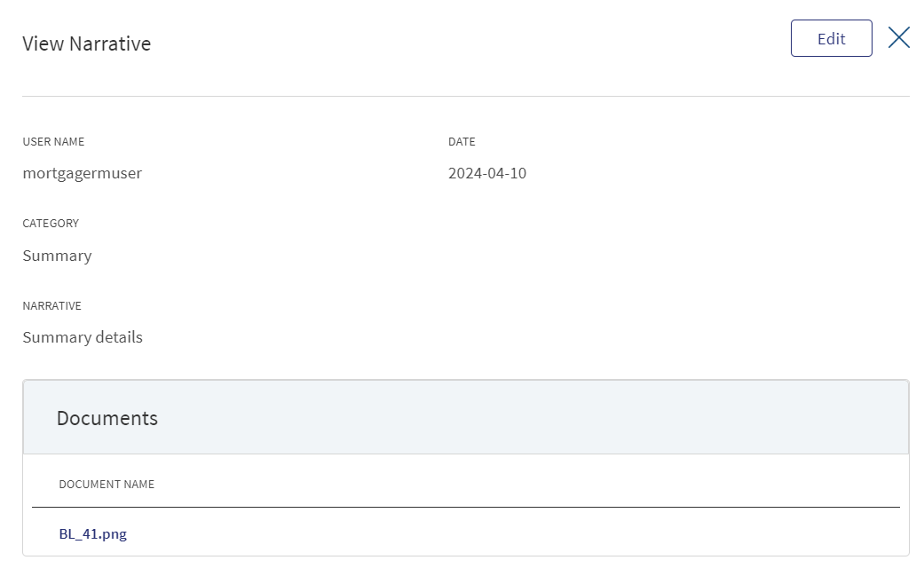Viewport: 924px width, 584px height.
Task: Click the View Narrative title
Action: pos(87,43)
